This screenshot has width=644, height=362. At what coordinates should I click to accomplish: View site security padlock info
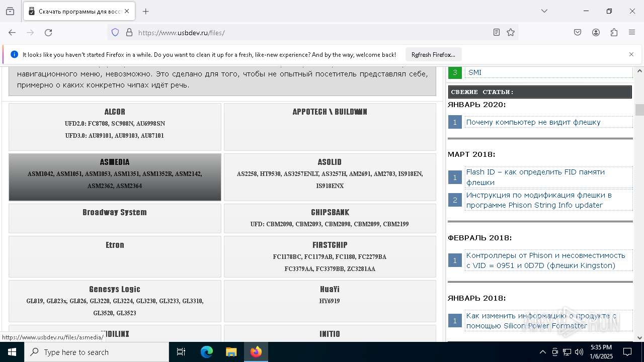click(129, 32)
